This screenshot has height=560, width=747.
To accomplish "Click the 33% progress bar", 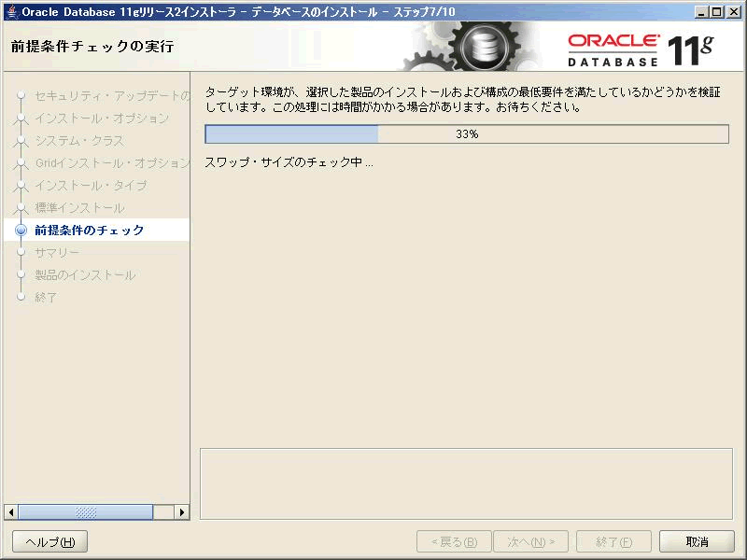I will click(466, 134).
